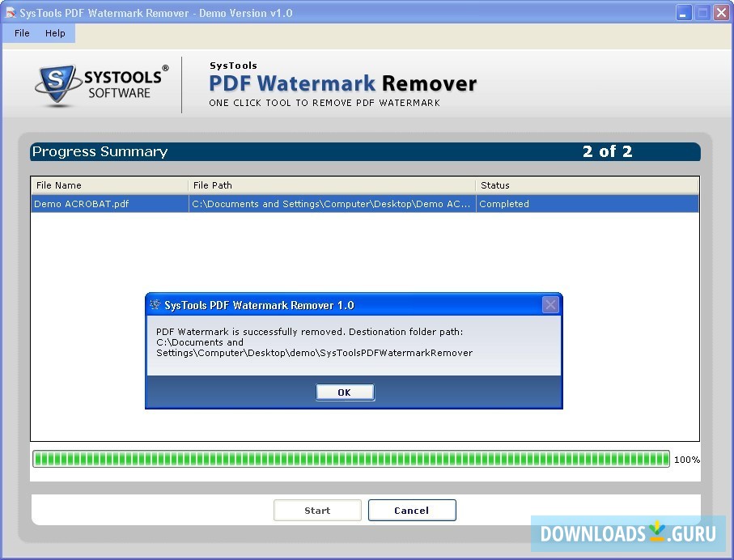
Task: Click the green progress bar
Action: [x=351, y=459]
